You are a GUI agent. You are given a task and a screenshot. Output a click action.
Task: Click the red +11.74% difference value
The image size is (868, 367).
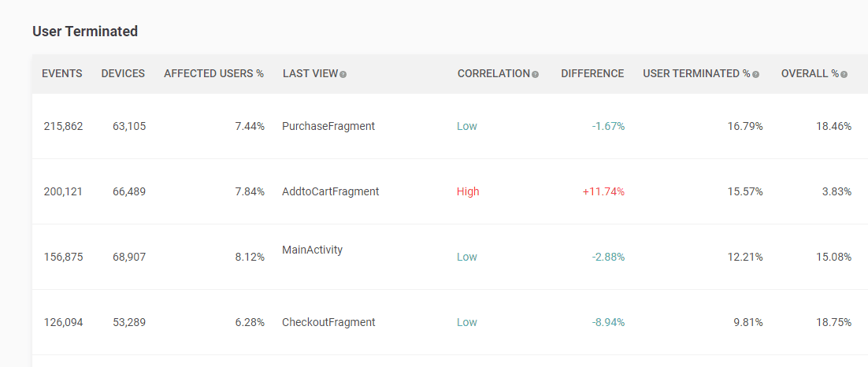(x=603, y=191)
